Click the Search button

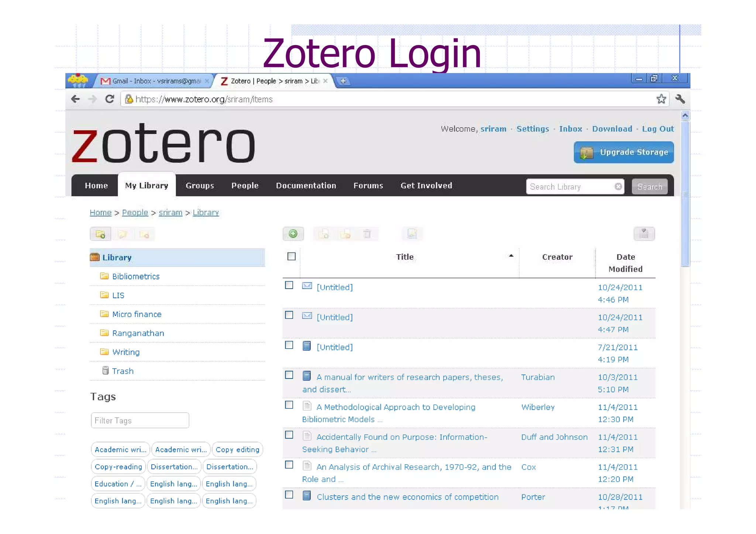click(650, 186)
